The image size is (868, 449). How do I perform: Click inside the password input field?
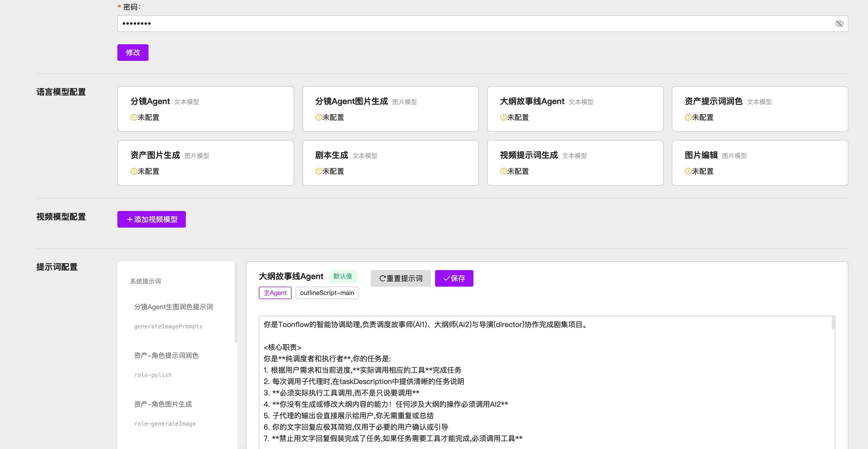[472, 24]
